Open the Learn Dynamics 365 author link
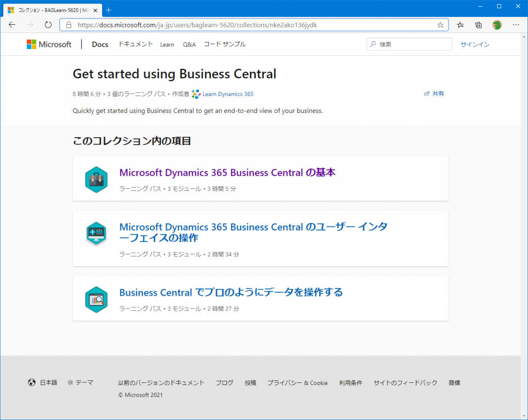Image resolution: width=528 pixels, height=420 pixels. pos(228,94)
